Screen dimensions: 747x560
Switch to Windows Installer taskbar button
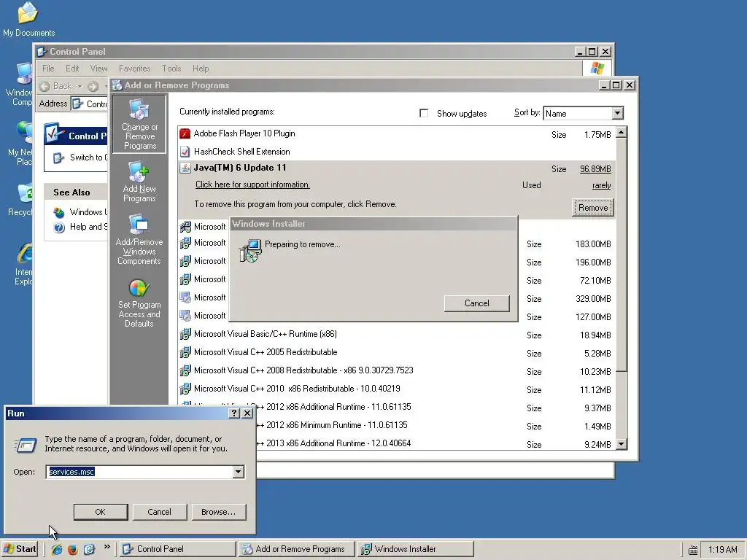pyautogui.click(x=415, y=549)
